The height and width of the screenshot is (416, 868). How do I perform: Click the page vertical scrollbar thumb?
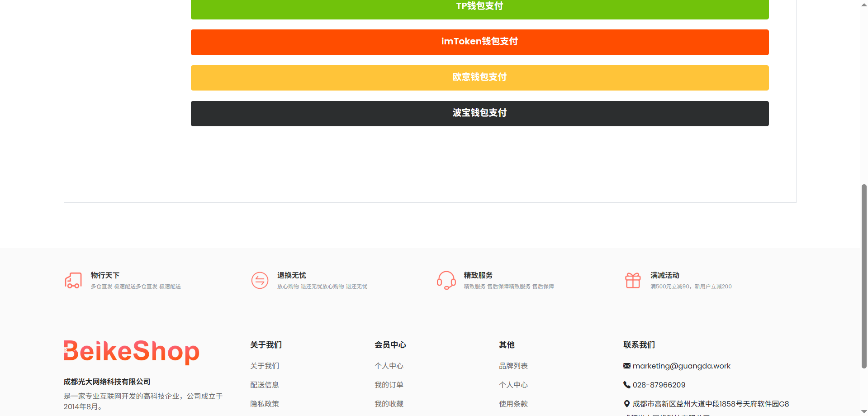(x=864, y=276)
